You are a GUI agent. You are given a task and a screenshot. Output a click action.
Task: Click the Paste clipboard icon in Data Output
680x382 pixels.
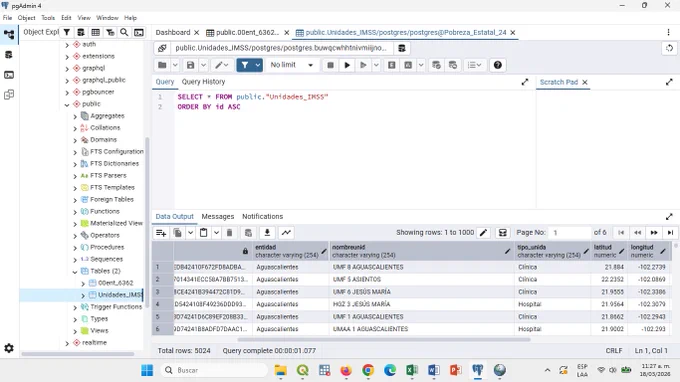[x=203, y=233]
